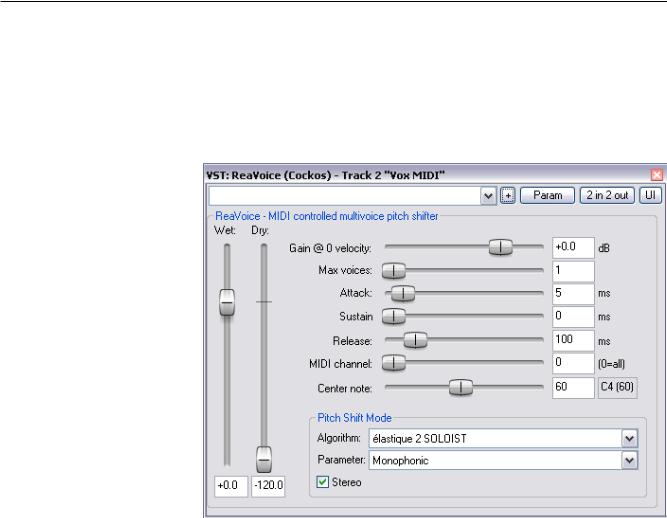Toggle the Stereo checkbox

pyautogui.click(x=322, y=482)
